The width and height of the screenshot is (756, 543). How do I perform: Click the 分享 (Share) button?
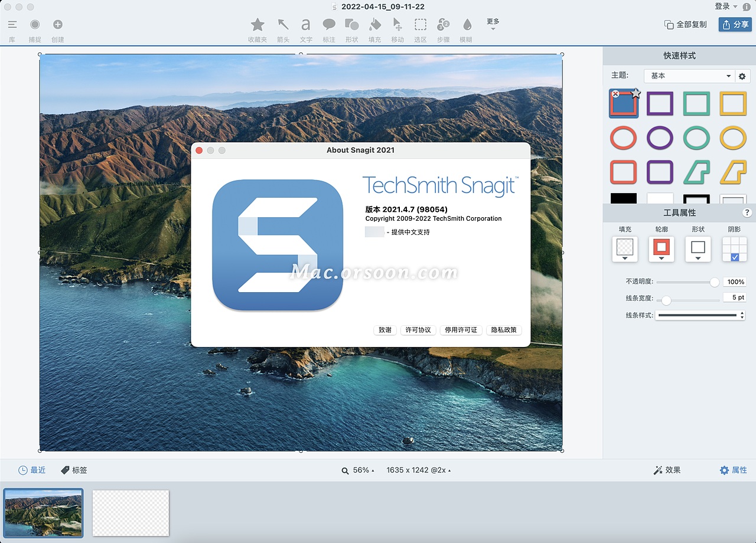(734, 25)
